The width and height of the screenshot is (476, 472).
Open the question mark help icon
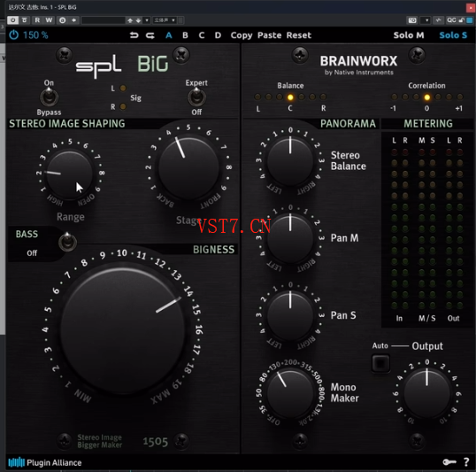click(x=466, y=462)
